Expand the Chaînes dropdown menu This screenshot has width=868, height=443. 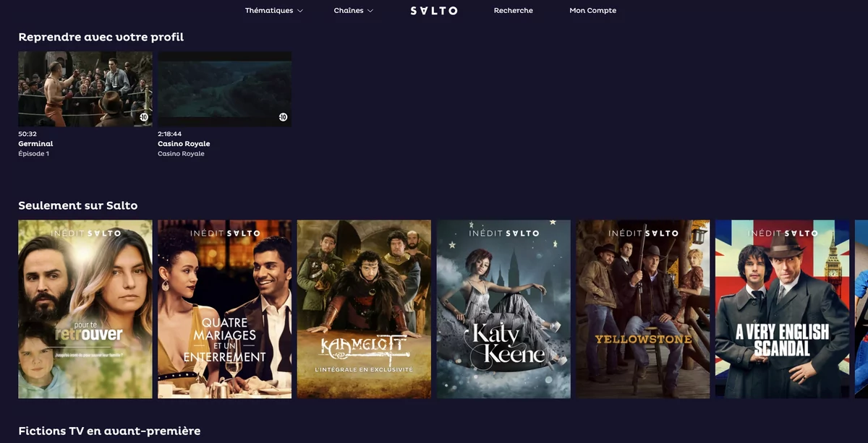pos(354,11)
